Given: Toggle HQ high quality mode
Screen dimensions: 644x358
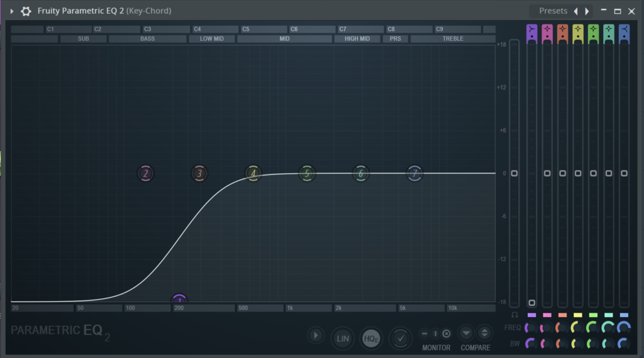Looking at the screenshot, I should [x=371, y=338].
